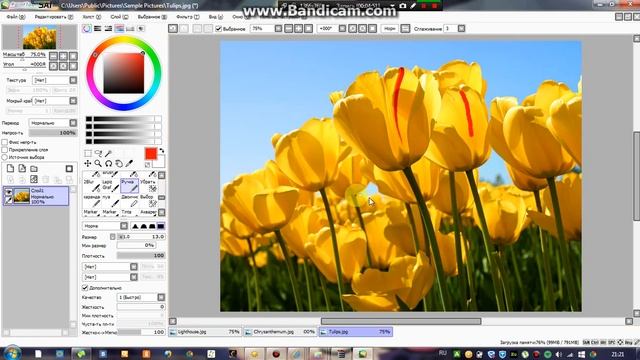Toggle the Фикс непр-ть checkbox
This screenshot has height=360, width=640.
[x=4, y=142]
